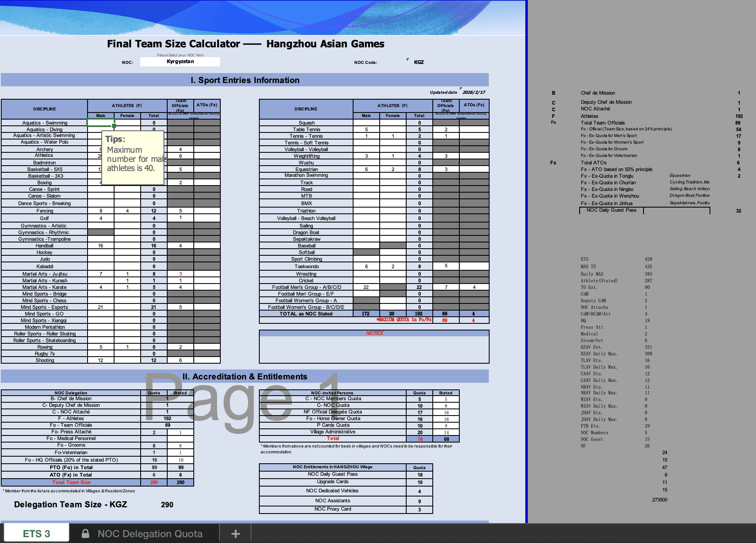Click the NOTICE box header
The height and width of the screenshot is (543, 756).
(374, 333)
